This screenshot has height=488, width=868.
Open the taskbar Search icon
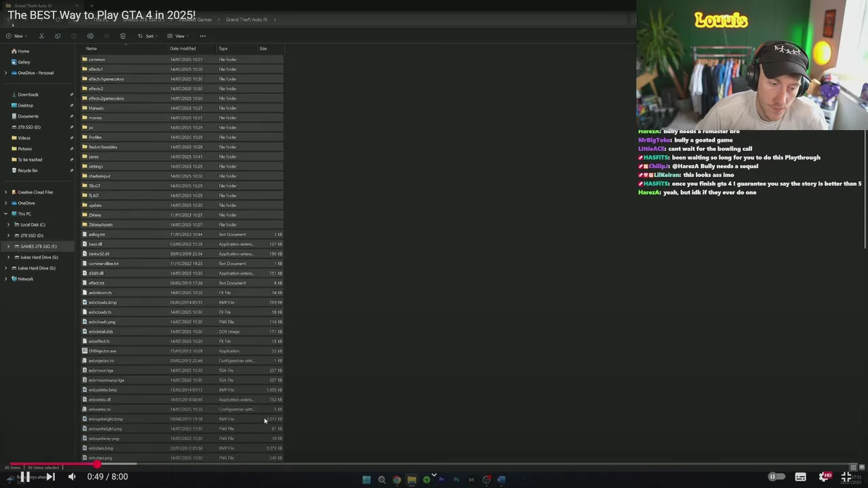[x=382, y=479]
